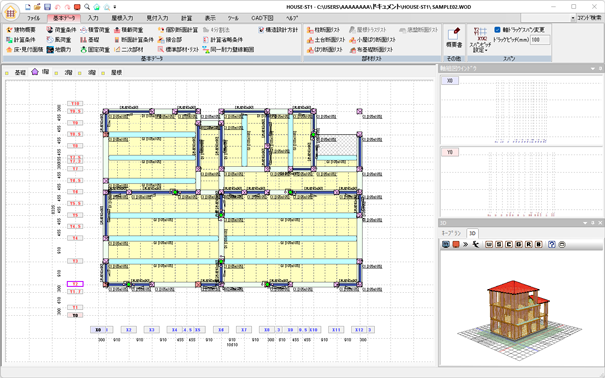Viewport: 605px width, 378px height.
Task: Switch to the 入力 ribbon tab
Action: pos(93,18)
